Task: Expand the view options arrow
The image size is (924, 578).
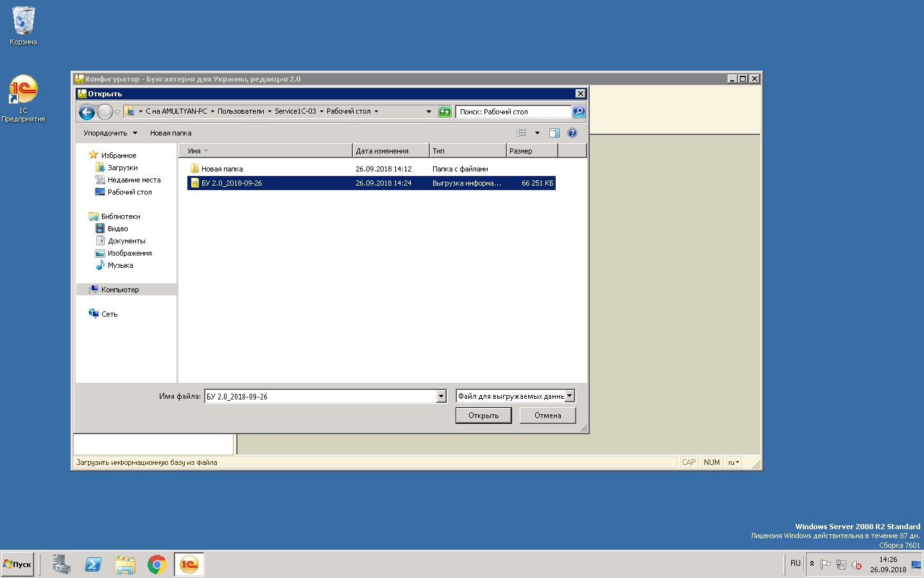Action: (537, 133)
